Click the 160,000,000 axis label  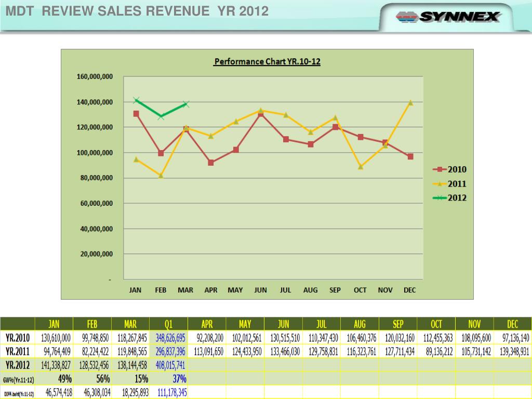click(95, 76)
